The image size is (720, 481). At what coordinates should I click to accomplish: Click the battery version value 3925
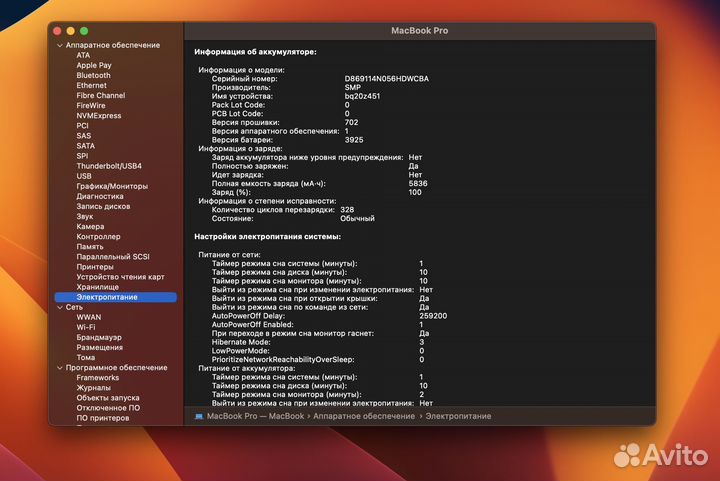tap(354, 140)
